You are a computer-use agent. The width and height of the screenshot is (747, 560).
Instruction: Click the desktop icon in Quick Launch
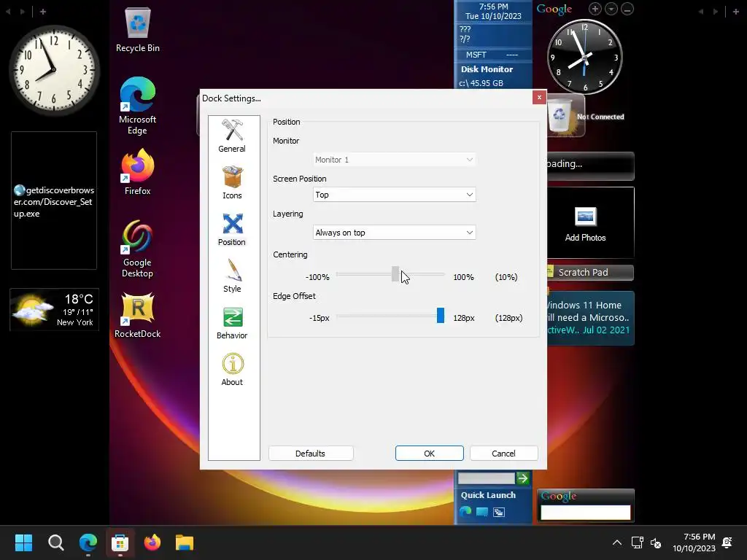coord(482,512)
